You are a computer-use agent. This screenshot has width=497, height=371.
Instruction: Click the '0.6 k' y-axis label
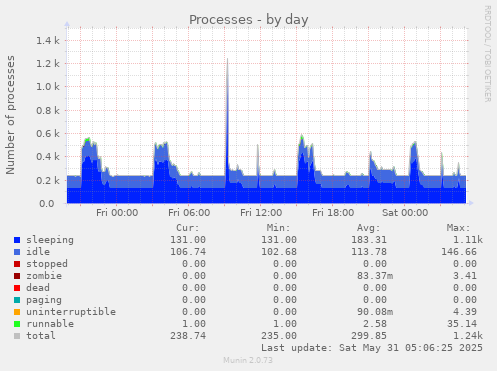[x=48, y=134]
